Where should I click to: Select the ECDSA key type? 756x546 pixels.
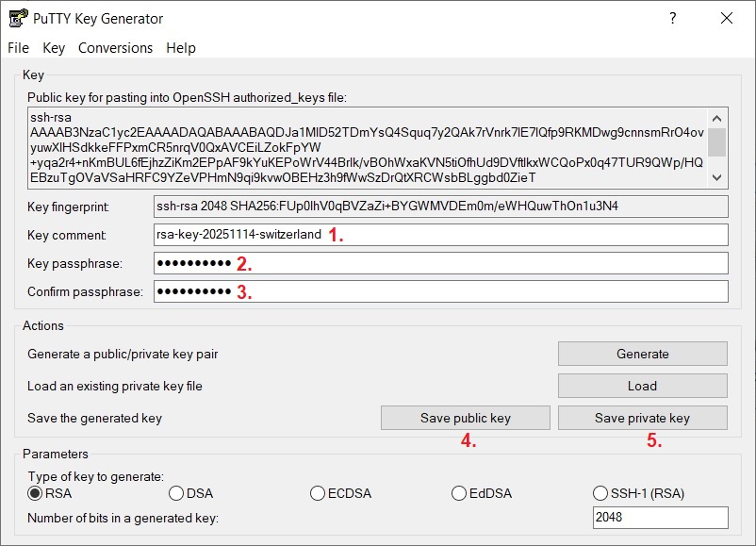click(x=318, y=493)
